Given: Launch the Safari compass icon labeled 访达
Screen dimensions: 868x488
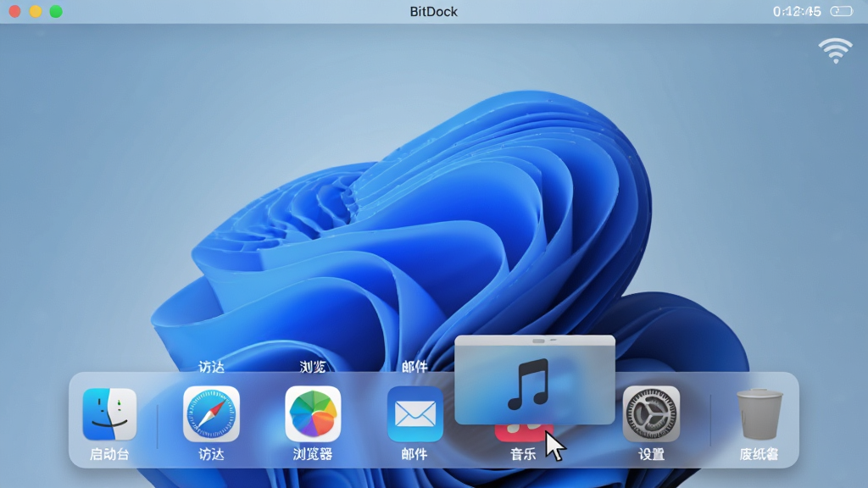Looking at the screenshot, I should tap(211, 413).
